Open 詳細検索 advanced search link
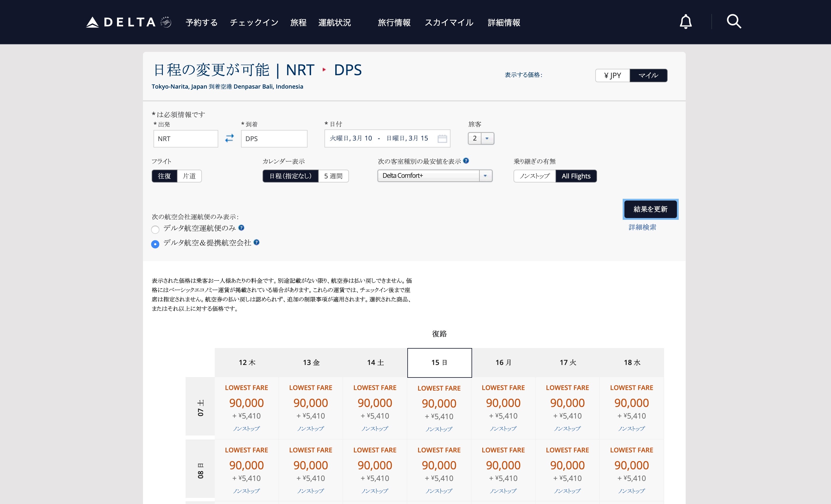The width and height of the screenshot is (831, 504). click(x=642, y=227)
